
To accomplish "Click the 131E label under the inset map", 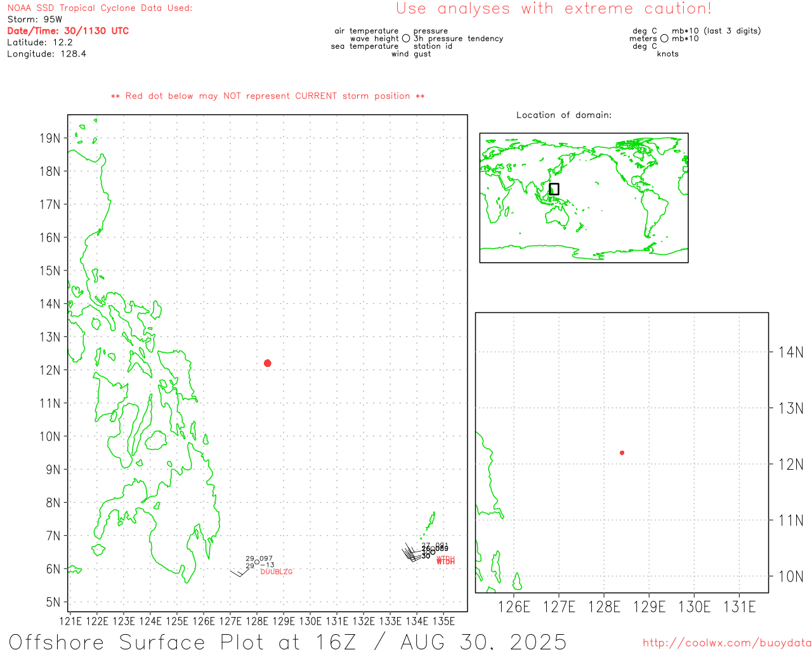I will coord(740,607).
